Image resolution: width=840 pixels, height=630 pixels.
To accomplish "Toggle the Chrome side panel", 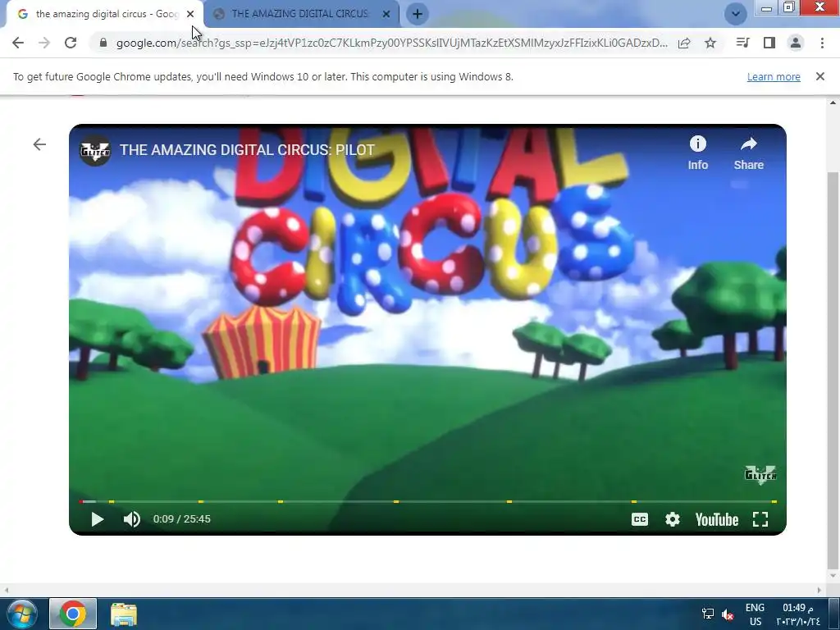I will pos(769,43).
